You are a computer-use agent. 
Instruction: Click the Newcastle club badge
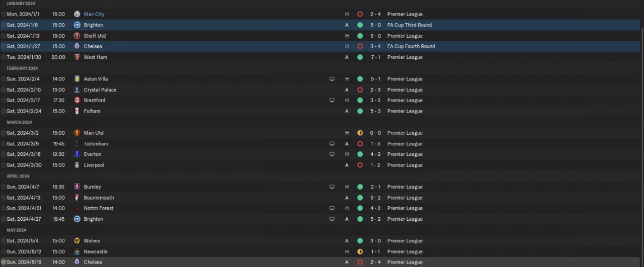tap(77, 251)
